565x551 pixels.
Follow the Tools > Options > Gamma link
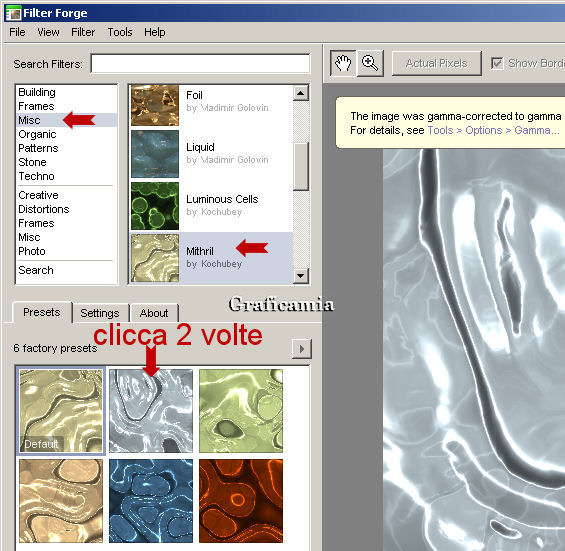tap(493, 130)
